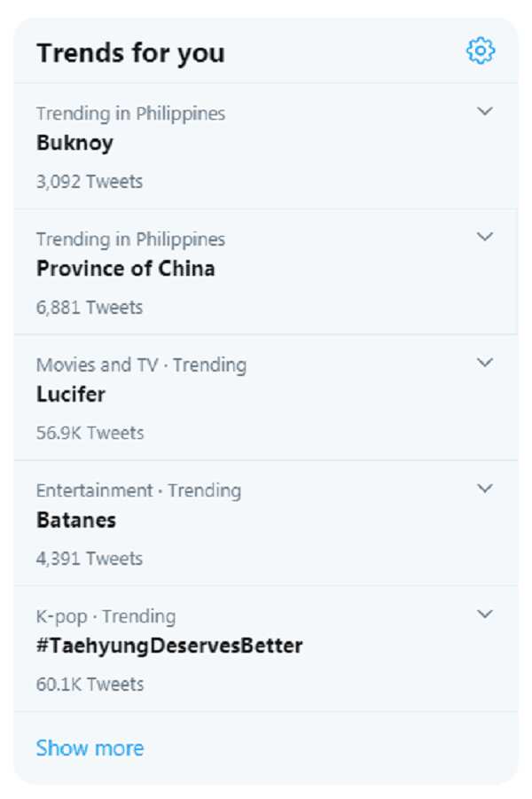Click the 4,391 Tweets count

pos(90,559)
